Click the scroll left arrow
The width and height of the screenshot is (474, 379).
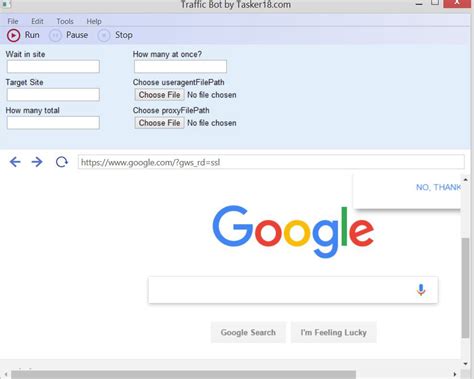tap(6, 374)
